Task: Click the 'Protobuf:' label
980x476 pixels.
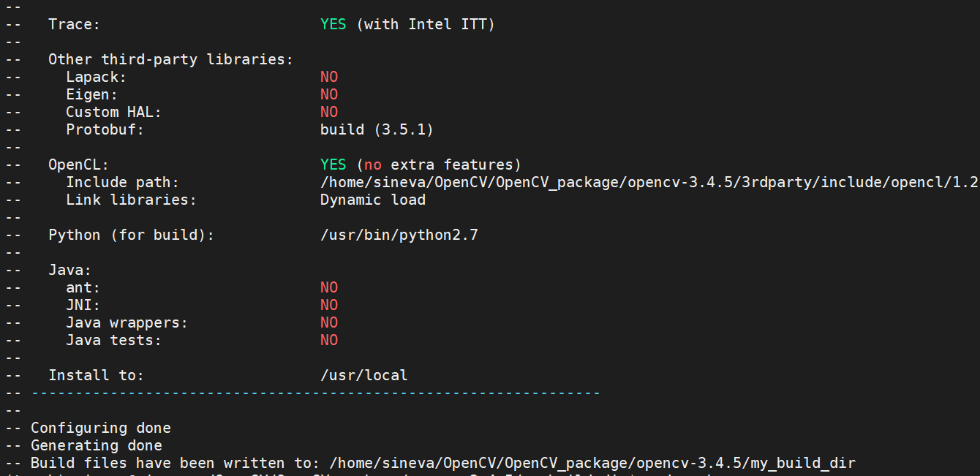Action: coord(105,129)
